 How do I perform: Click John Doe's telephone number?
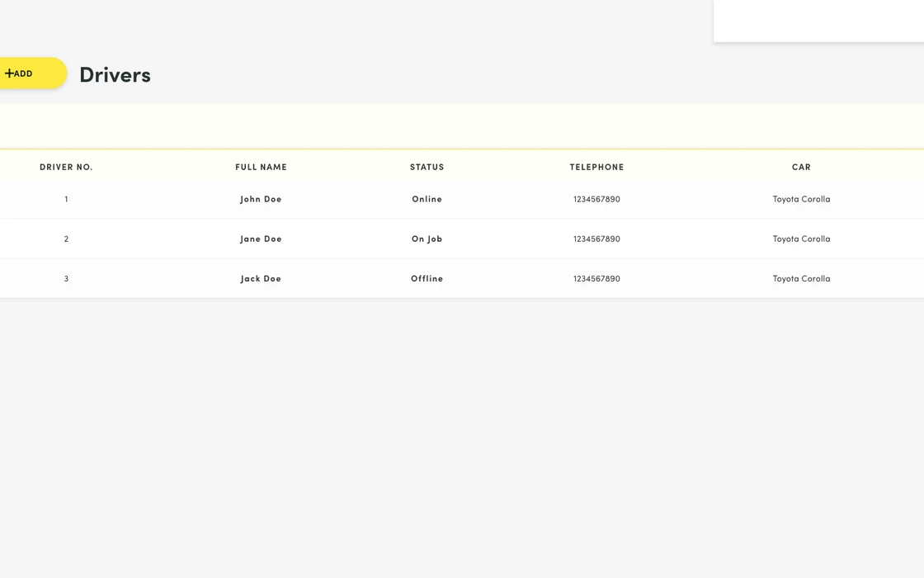(x=597, y=199)
